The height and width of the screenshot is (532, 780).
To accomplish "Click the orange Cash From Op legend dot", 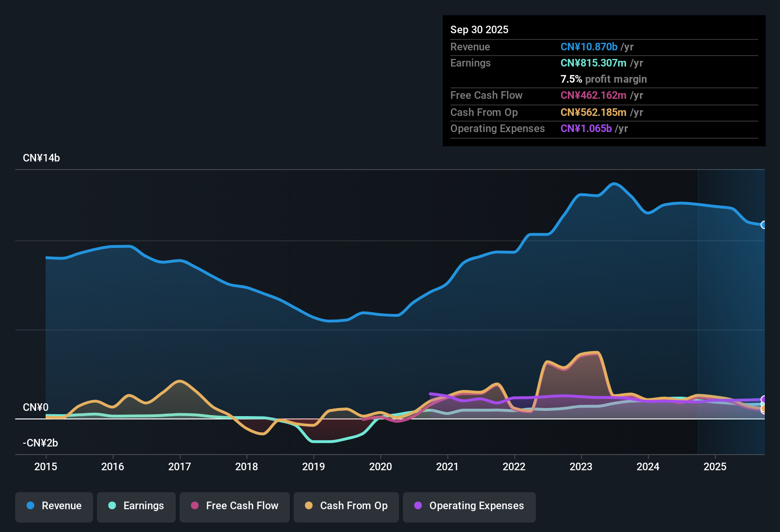I will pos(309,506).
